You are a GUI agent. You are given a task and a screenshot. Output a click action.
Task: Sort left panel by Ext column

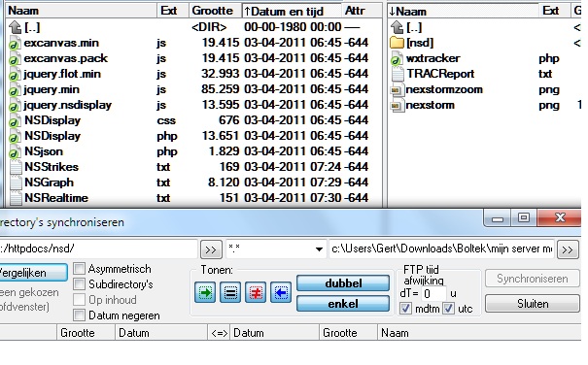click(173, 11)
